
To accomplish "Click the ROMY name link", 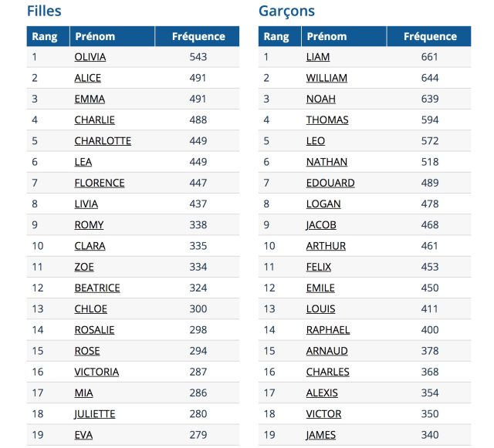I will (89, 225).
